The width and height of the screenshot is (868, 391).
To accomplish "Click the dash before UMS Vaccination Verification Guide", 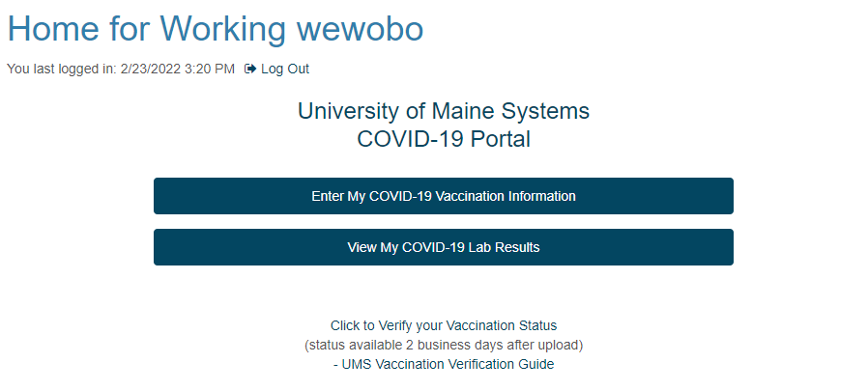I will coord(336,365).
